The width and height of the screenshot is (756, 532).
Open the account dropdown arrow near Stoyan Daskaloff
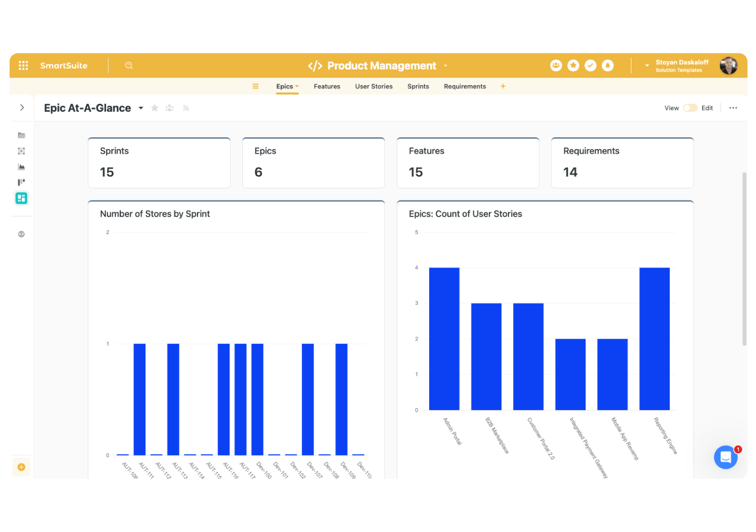pyautogui.click(x=647, y=65)
